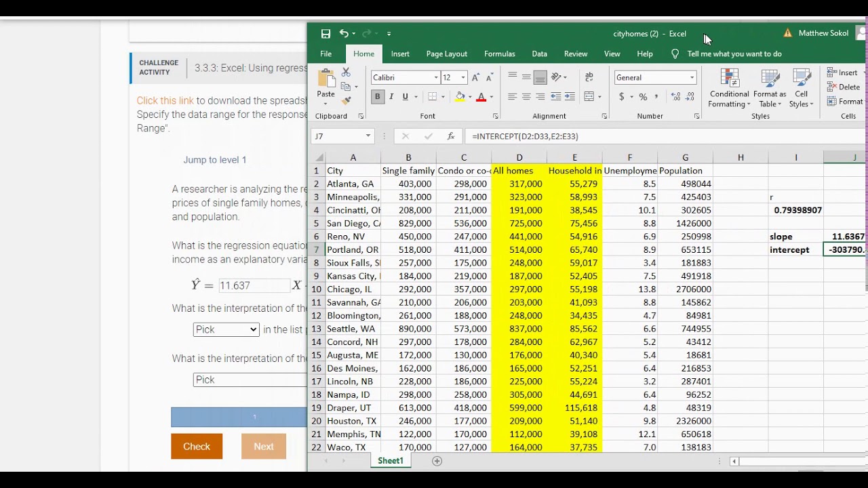Increase the font size

point(475,78)
